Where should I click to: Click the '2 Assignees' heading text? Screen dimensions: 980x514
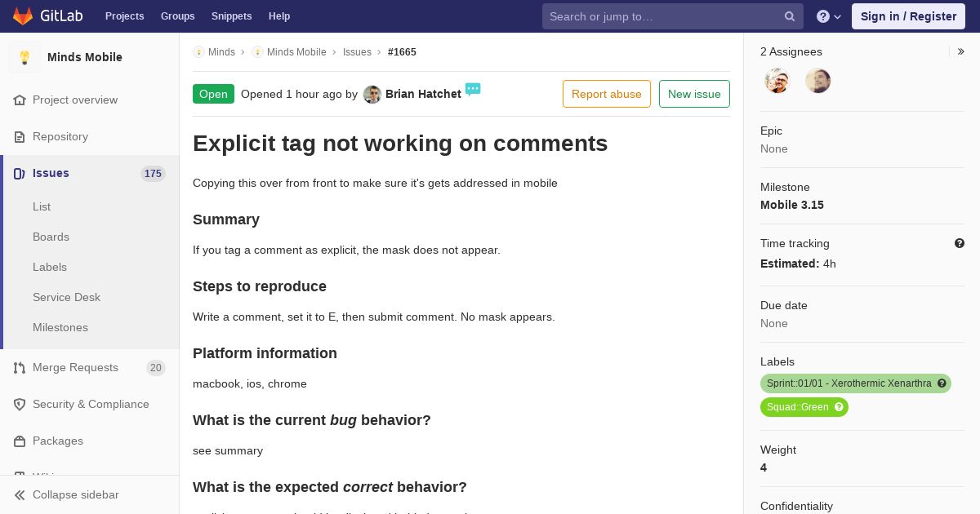pyautogui.click(x=791, y=52)
